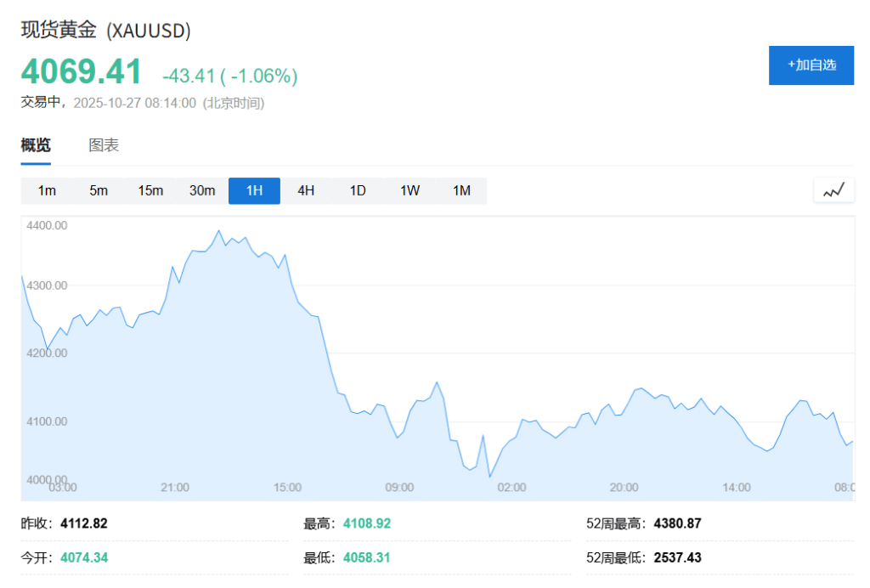Select the 1H time interval
The height and width of the screenshot is (588, 870).
point(254,190)
